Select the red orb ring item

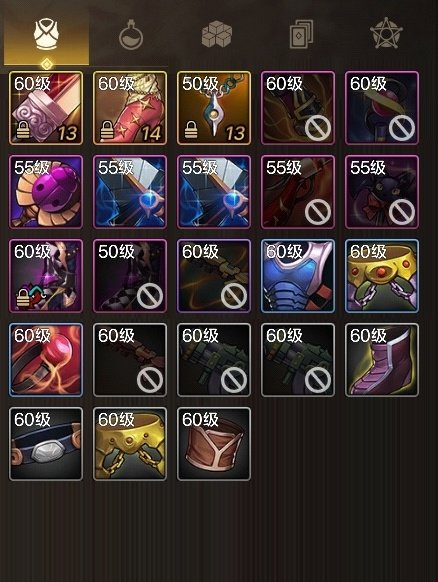[46, 360]
